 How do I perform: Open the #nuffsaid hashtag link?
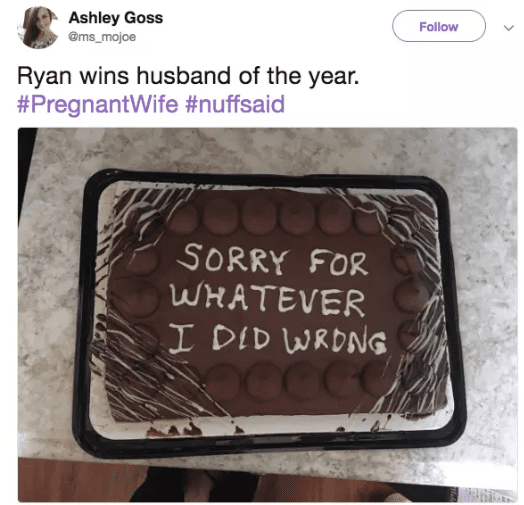pyautogui.click(x=235, y=104)
